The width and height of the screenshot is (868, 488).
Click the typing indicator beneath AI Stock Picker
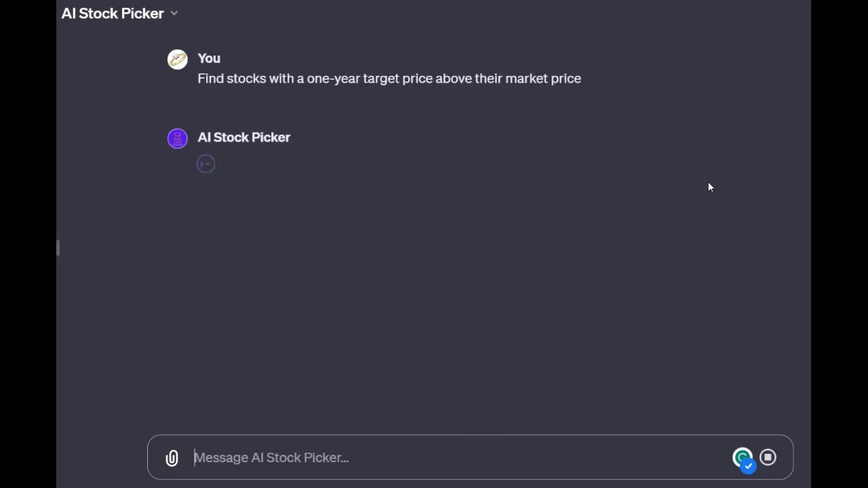(x=205, y=163)
